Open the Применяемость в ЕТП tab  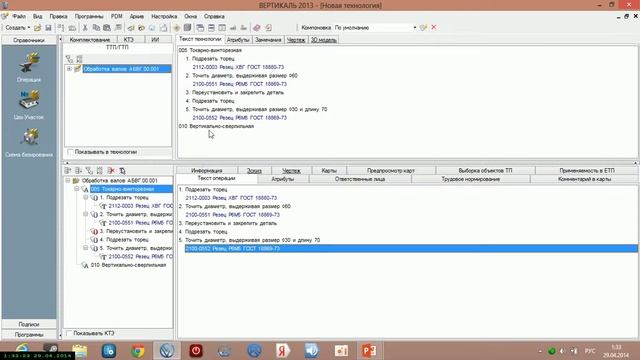(x=587, y=171)
